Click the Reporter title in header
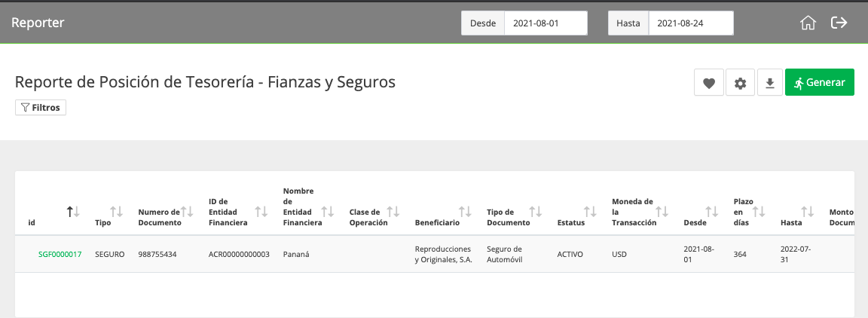Screen dimensions: 868x318 pos(38,23)
